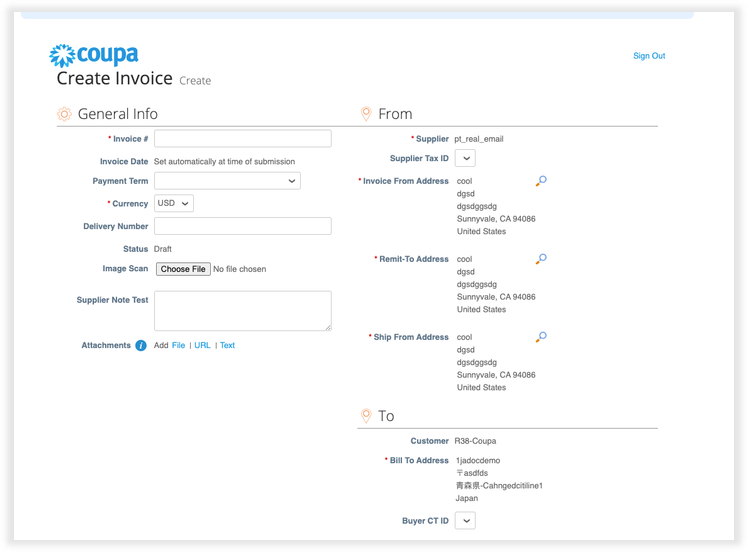The height and width of the screenshot is (552, 748).
Task: Click the To section pin icon
Action: (x=366, y=416)
